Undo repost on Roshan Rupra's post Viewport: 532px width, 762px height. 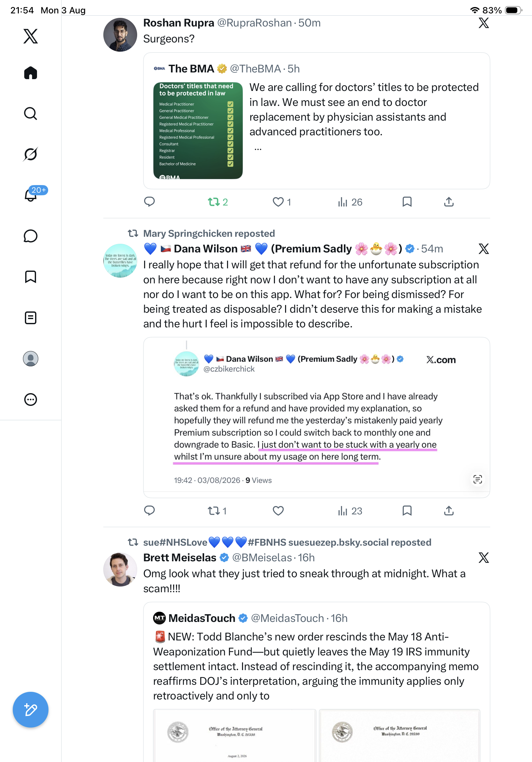[x=218, y=202]
